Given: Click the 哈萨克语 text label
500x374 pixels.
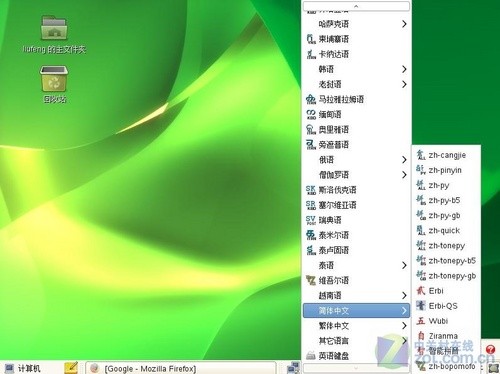Looking at the screenshot, I should pos(334,24).
